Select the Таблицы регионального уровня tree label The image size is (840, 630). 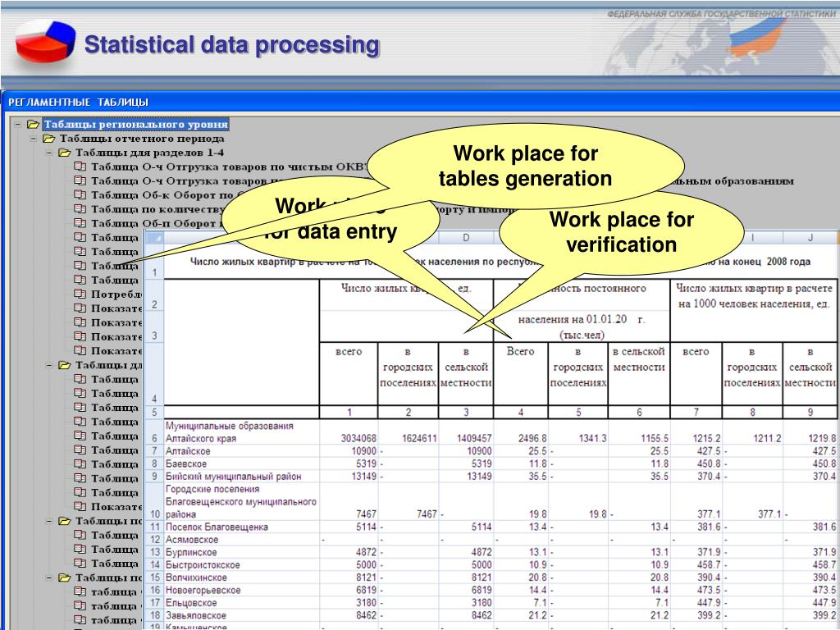click(x=136, y=125)
